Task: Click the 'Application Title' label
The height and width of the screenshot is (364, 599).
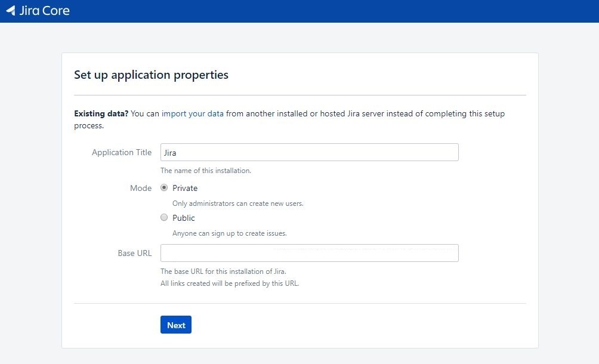Action: 122,152
